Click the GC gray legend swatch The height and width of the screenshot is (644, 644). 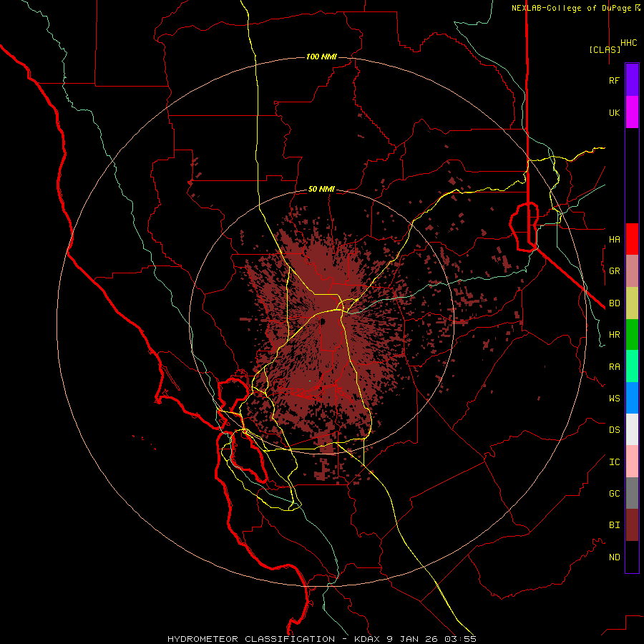coord(632,493)
